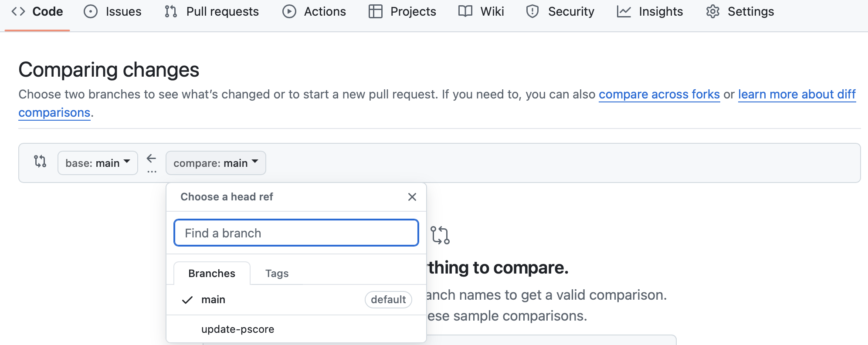Click the Settings gear icon
This screenshot has height=345, width=868.
tap(713, 11)
